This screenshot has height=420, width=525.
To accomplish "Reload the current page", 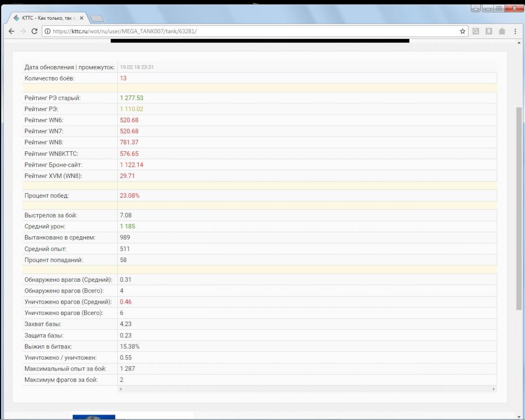I will (35, 31).
